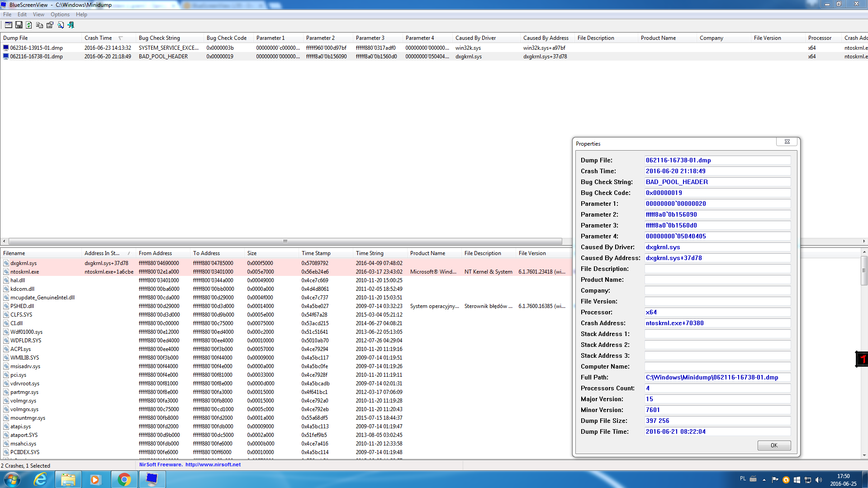
Task: Click the Dump File field in Properties
Action: [717, 160]
